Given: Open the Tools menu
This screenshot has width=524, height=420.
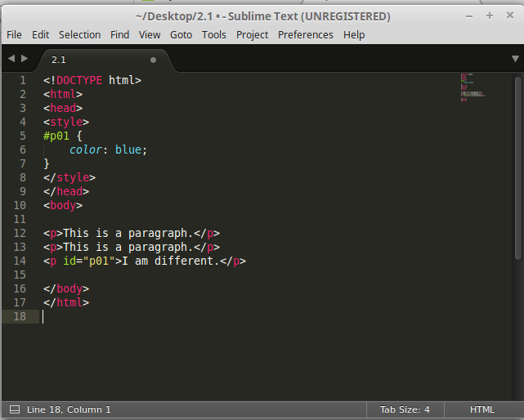Looking at the screenshot, I should click(x=213, y=34).
